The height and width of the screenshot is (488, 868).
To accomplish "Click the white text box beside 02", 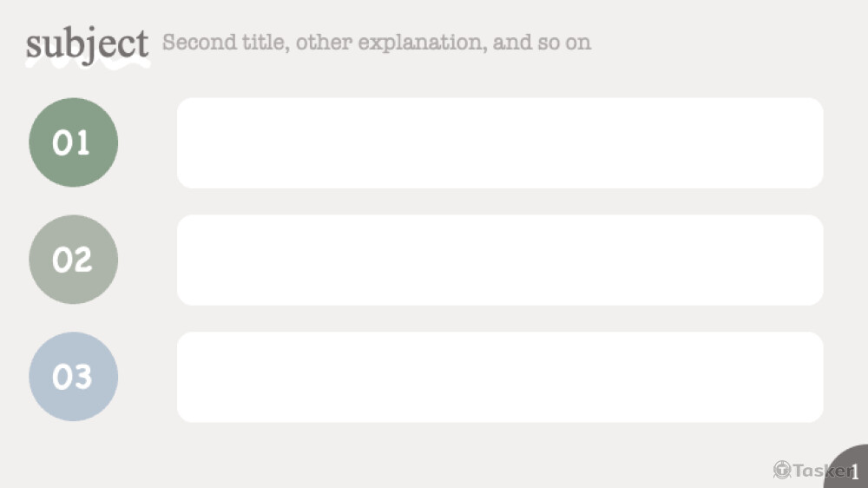I will pyautogui.click(x=500, y=260).
